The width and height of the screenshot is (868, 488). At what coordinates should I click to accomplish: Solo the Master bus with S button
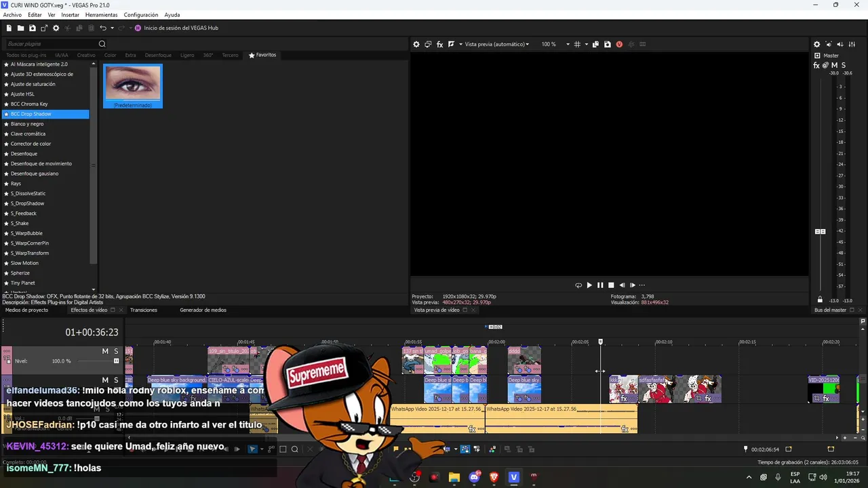844,65
